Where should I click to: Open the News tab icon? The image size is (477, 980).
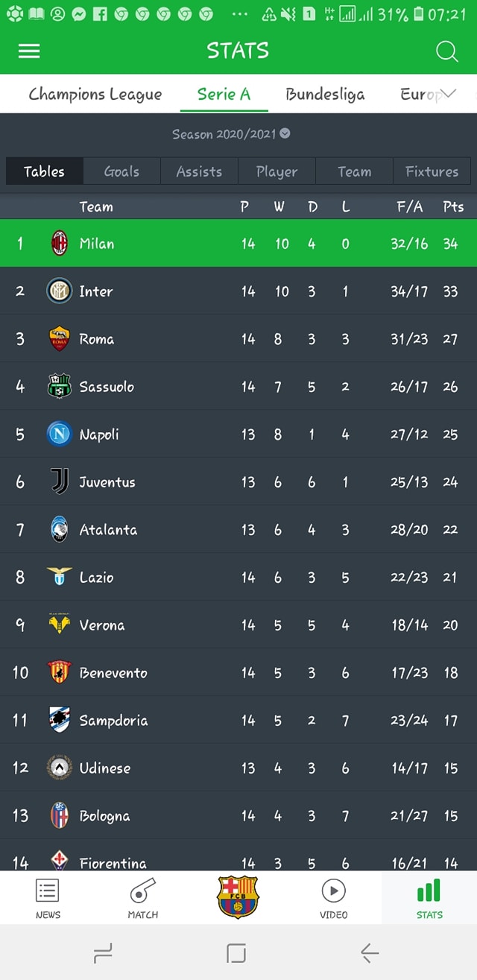click(48, 891)
